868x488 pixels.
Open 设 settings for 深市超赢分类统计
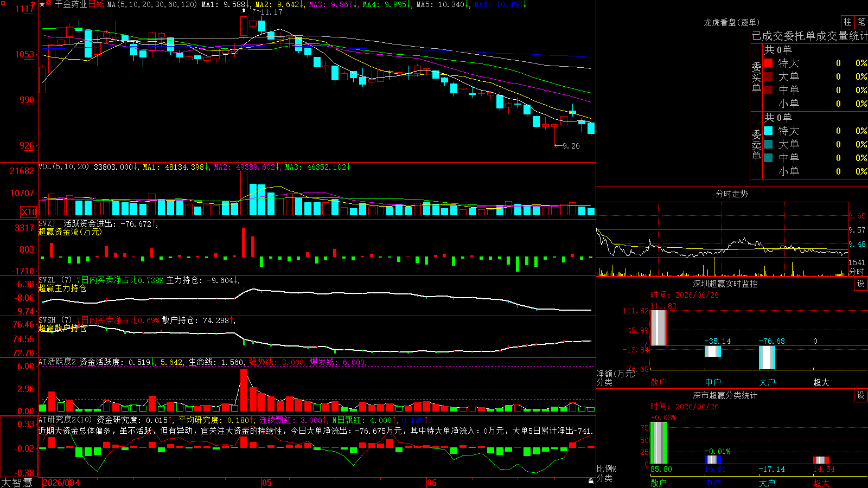click(861, 395)
